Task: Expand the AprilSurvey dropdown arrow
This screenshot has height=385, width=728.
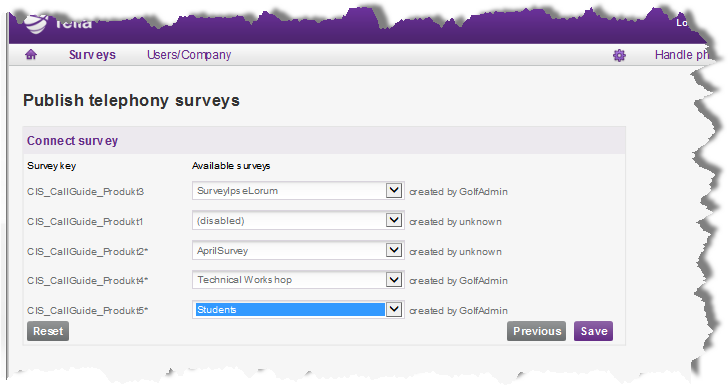Action: [394, 250]
